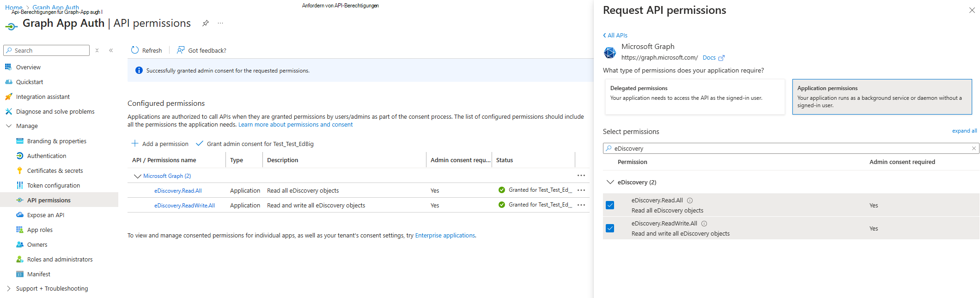The height and width of the screenshot is (298, 980).
Task: Click the plus icon for Add a permission
Action: pos(135,144)
